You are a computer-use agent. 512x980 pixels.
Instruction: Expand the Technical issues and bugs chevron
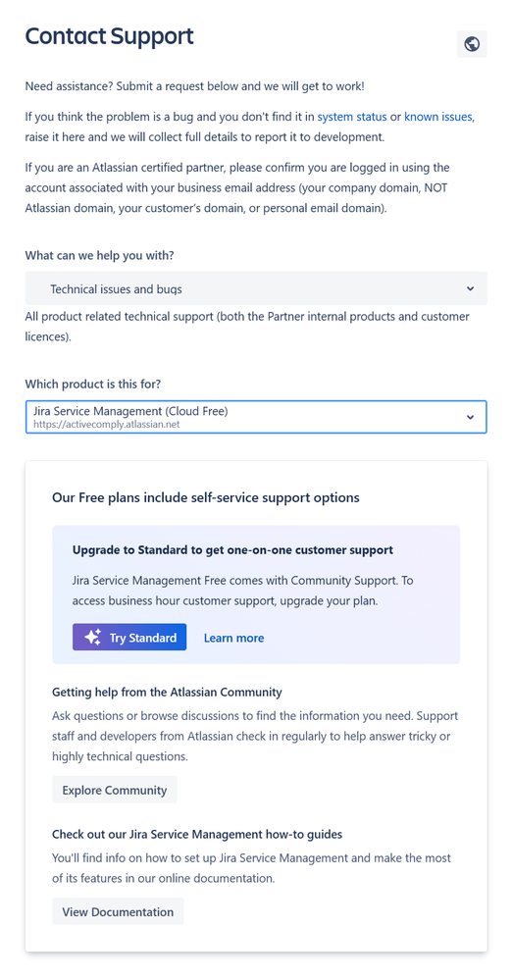470,288
